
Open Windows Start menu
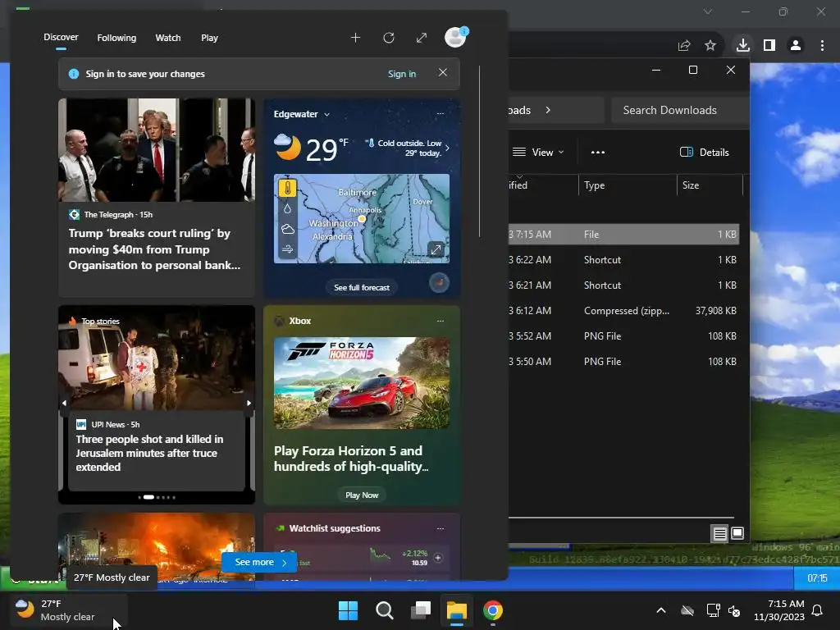[x=348, y=610]
